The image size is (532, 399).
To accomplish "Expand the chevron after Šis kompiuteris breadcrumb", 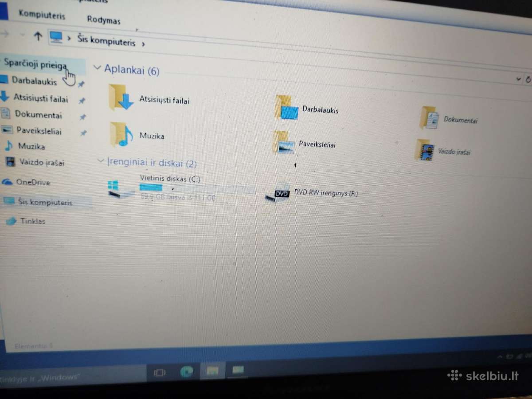I will pos(143,43).
